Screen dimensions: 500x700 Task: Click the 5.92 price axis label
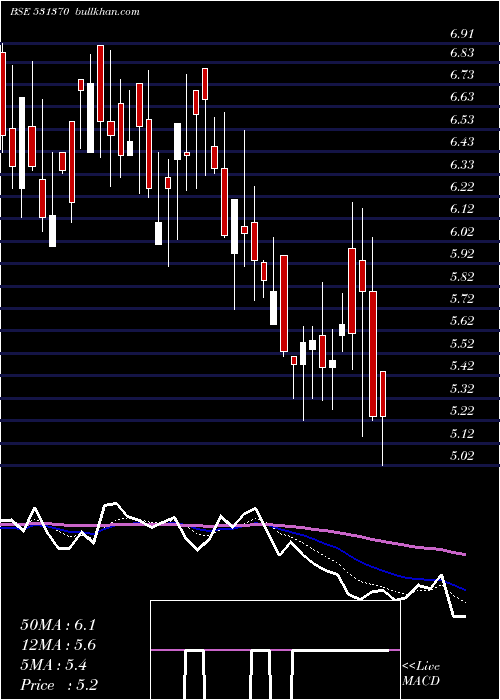[462, 254]
